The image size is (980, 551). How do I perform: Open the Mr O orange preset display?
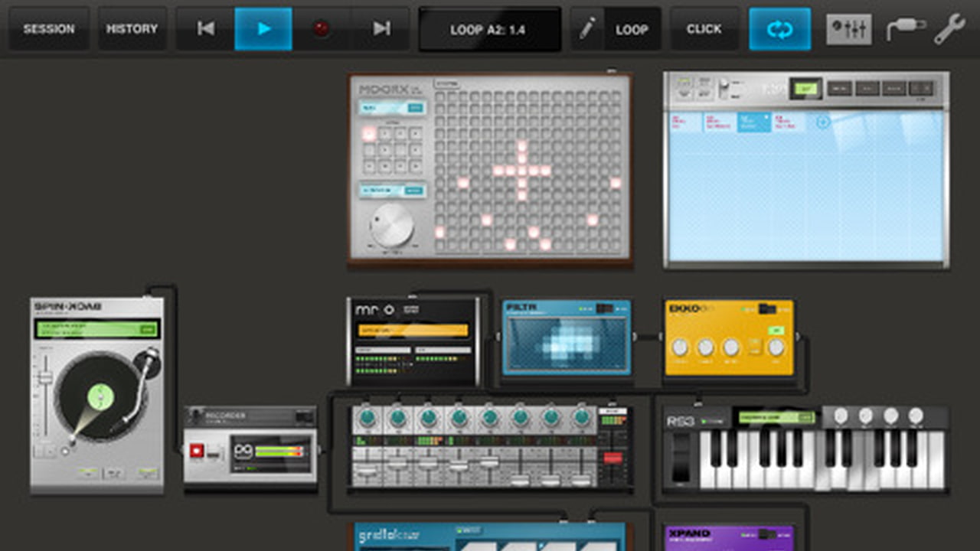click(412, 330)
